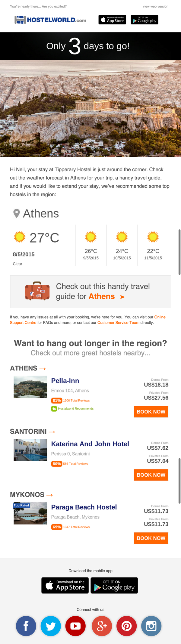The width and height of the screenshot is (181, 644).
Task: Open the Pinterest social icon
Action: [126, 626]
